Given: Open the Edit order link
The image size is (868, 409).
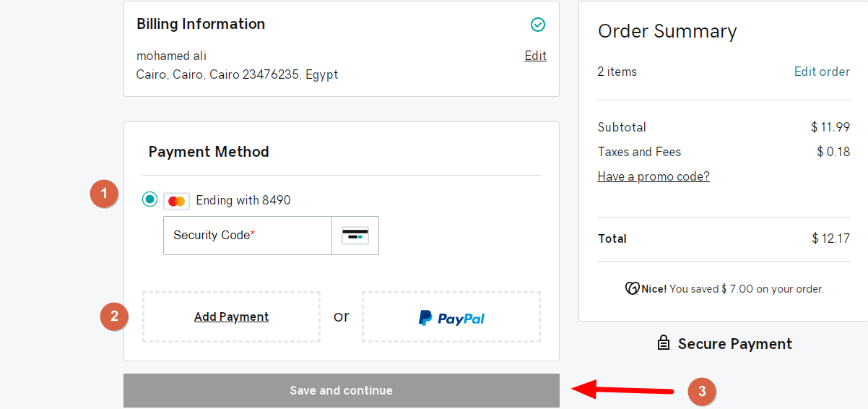Looking at the screenshot, I should tap(822, 72).
